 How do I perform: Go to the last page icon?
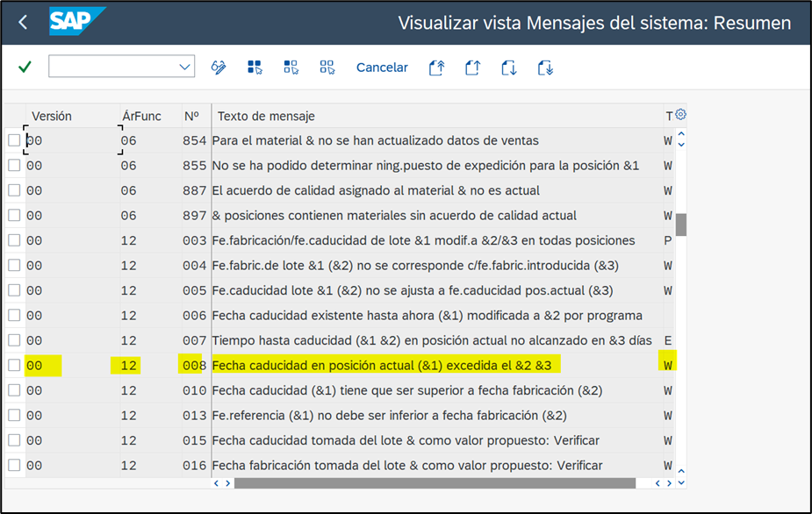tap(545, 68)
